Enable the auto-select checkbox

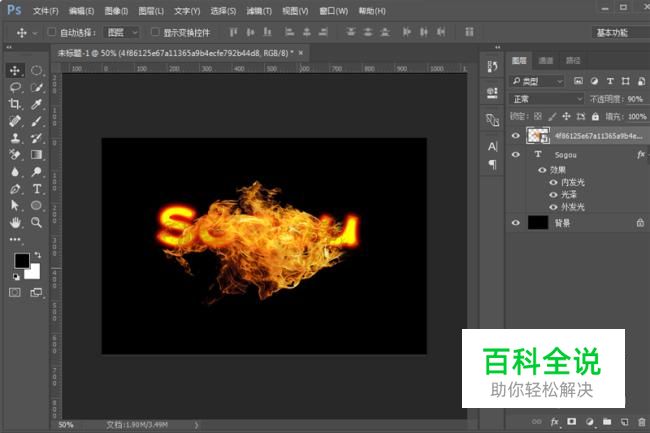click(51, 32)
